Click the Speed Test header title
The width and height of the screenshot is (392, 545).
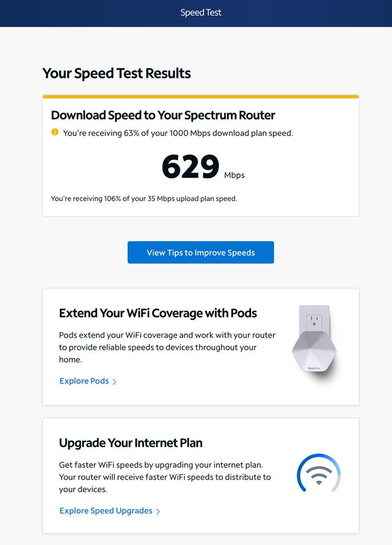coord(201,12)
